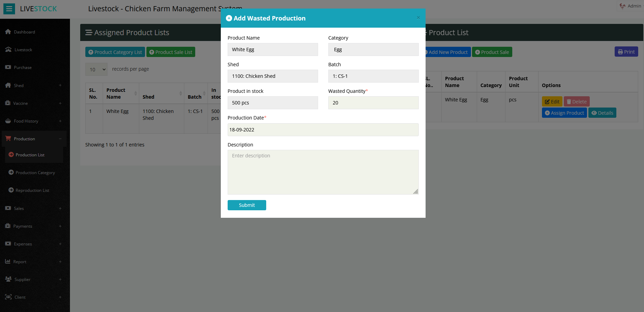Image resolution: width=644 pixels, height=312 pixels.
Task: Click the Production Date field
Action: tap(323, 130)
